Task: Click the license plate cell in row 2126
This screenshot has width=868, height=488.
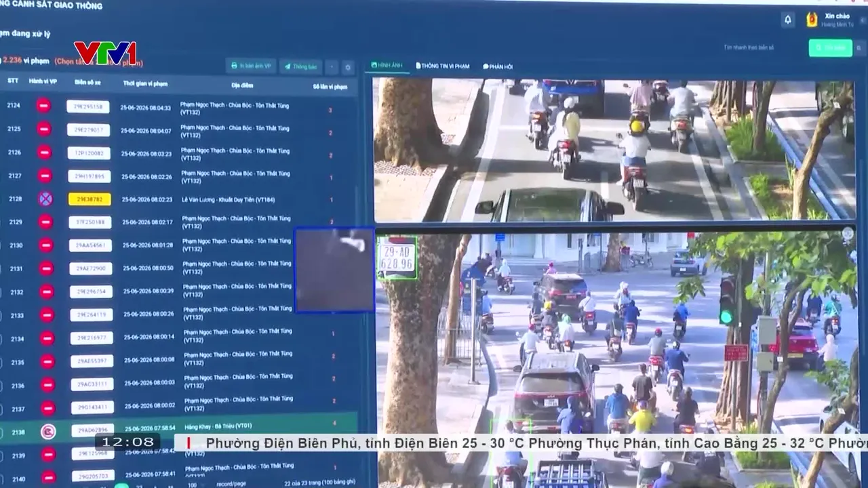Action: (89, 153)
